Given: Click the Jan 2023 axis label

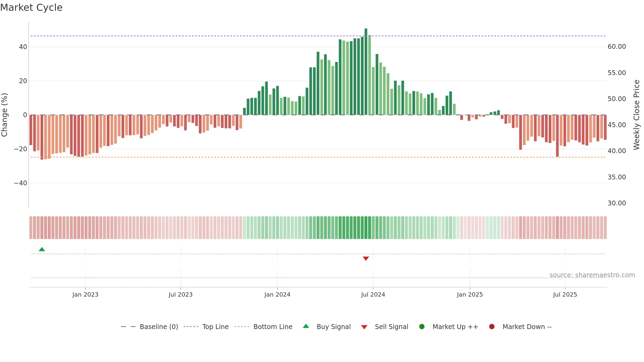Looking at the screenshot, I should 85,295.
